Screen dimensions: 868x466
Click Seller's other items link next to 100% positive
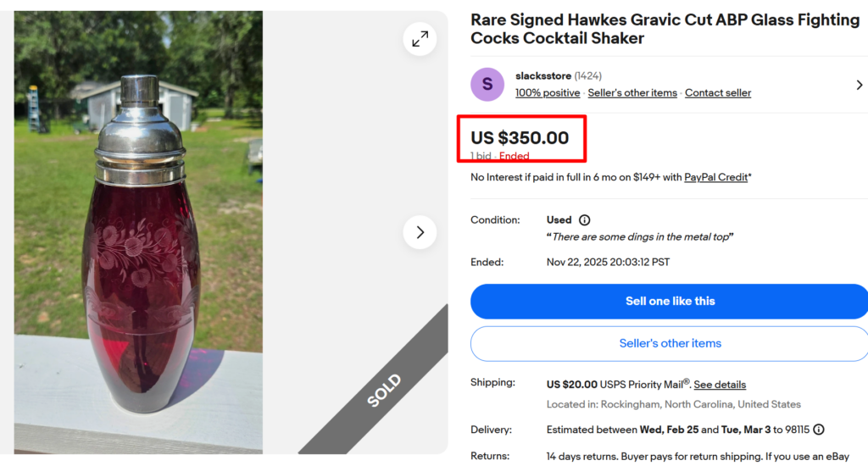pyautogui.click(x=632, y=93)
